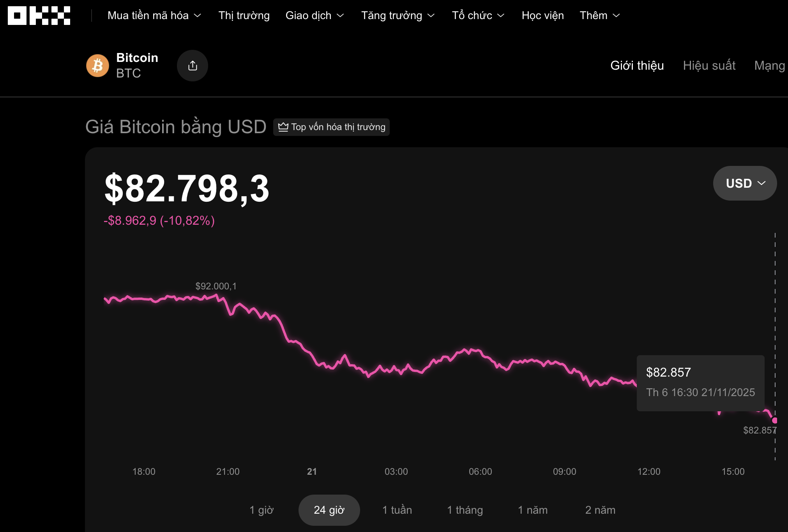This screenshot has height=532, width=788.
Task: Open the Thị trường menu item
Action: [244, 16]
